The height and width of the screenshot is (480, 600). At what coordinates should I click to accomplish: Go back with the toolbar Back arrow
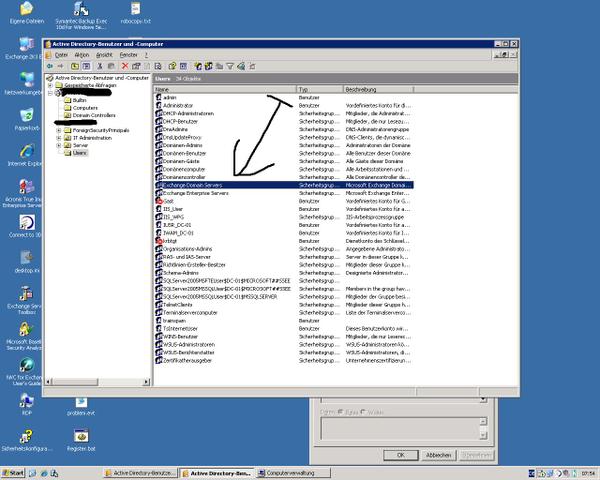click(x=50, y=66)
